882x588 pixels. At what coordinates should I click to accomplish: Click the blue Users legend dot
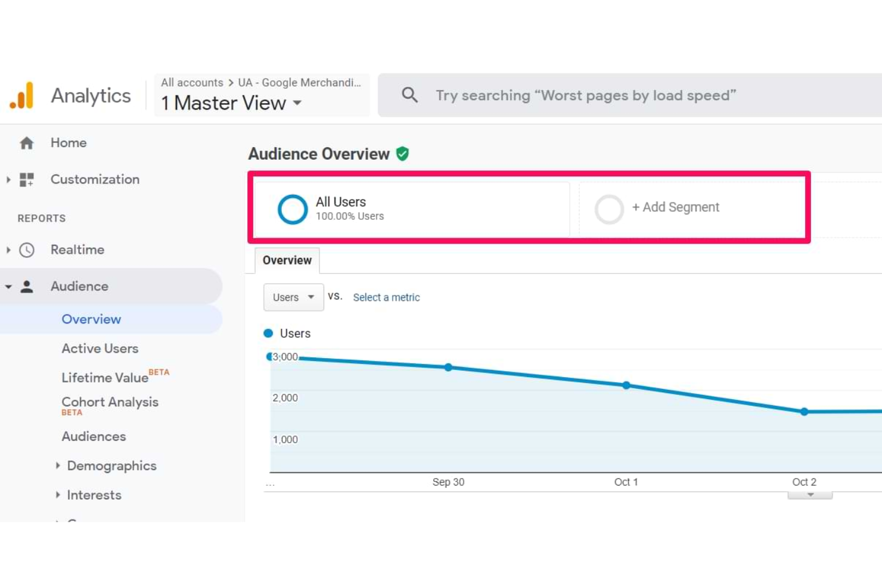click(268, 333)
